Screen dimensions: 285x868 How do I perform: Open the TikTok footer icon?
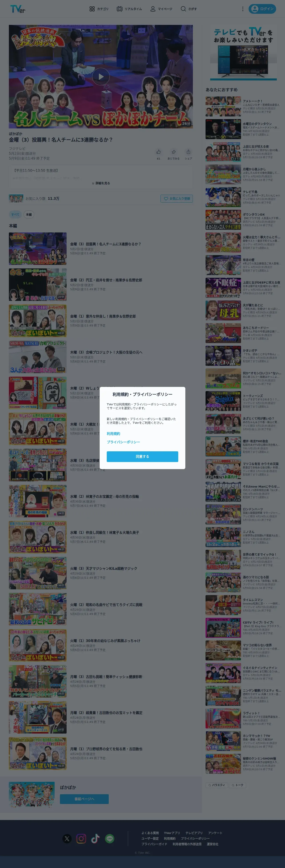[95, 839]
